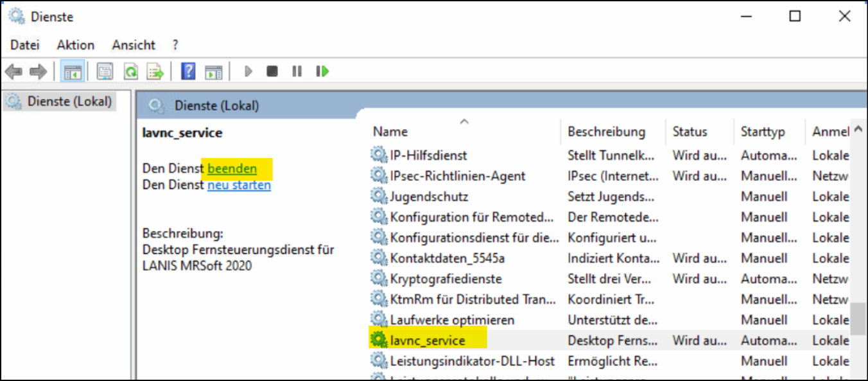Restart the service with the Restart icon
Screen dimensions: 868x381
(x=322, y=71)
